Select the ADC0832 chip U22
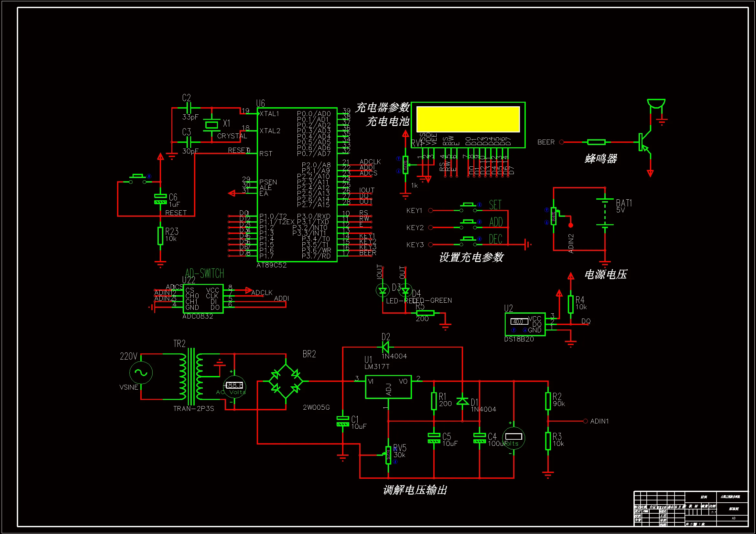The height and width of the screenshot is (534, 756). 203,299
